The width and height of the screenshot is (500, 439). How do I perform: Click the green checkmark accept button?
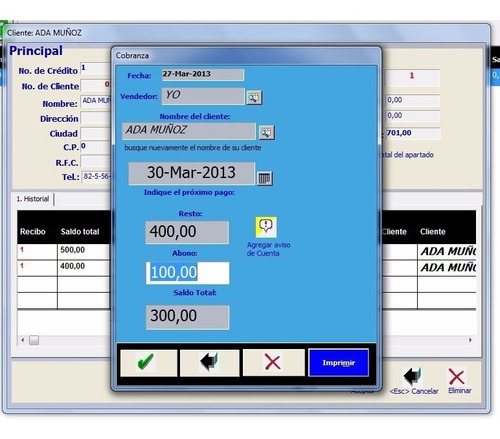click(149, 363)
